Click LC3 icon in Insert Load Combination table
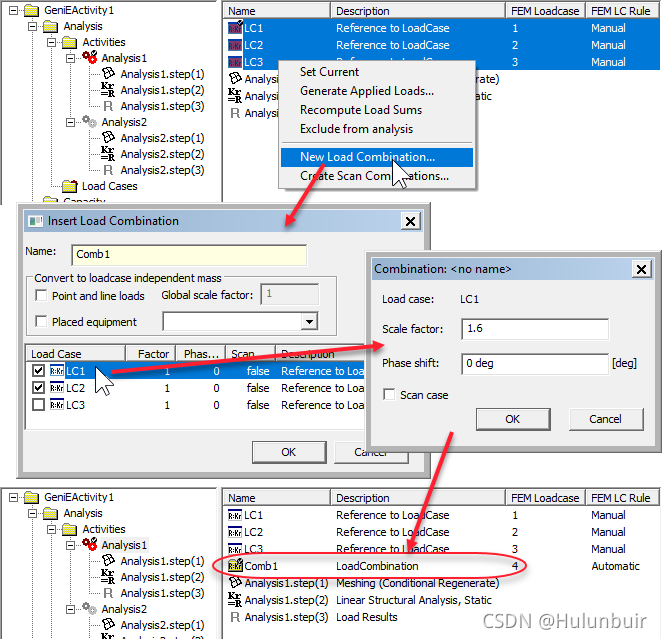The width and height of the screenshot is (662, 639). (x=57, y=405)
